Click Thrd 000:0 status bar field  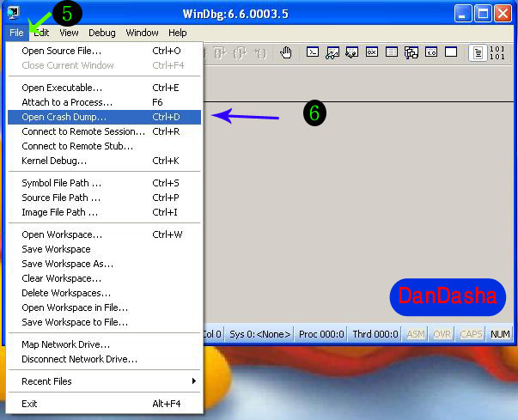click(x=375, y=334)
